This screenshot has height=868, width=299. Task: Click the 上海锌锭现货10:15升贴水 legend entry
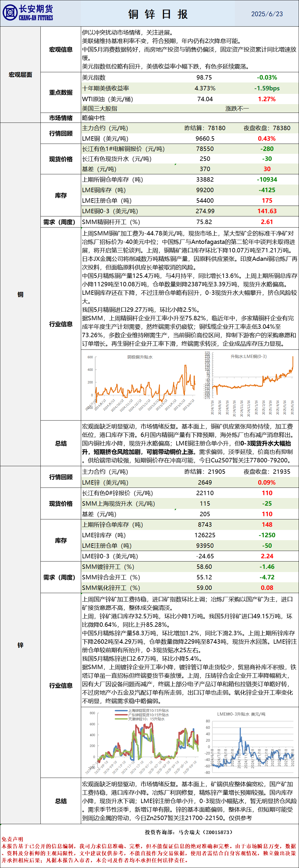click(x=141, y=710)
